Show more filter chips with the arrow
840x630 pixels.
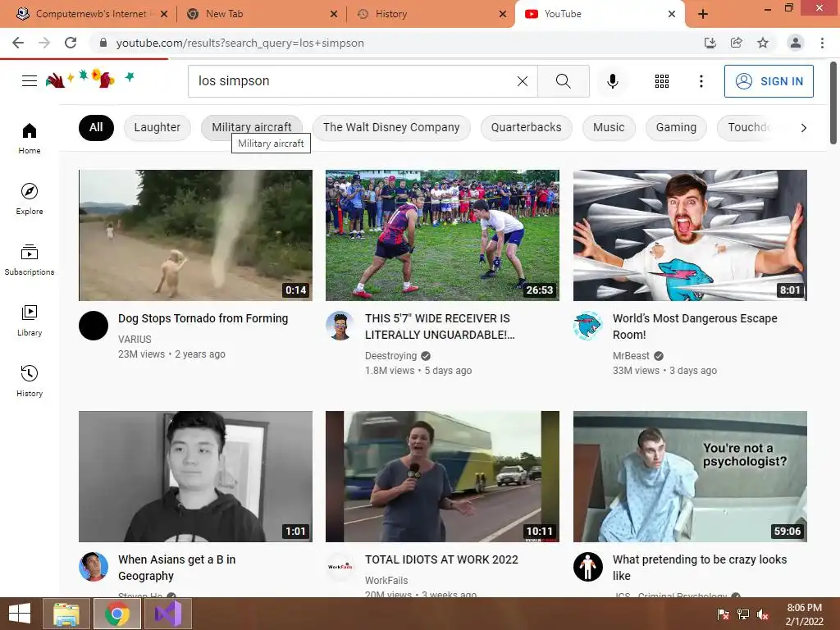point(804,127)
